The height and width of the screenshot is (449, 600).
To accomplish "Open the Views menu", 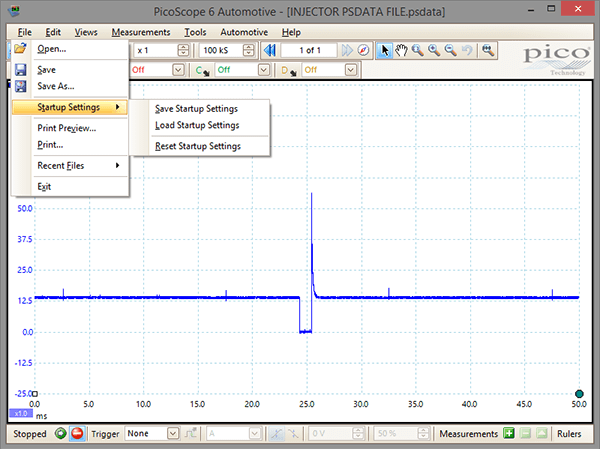I will (x=86, y=32).
